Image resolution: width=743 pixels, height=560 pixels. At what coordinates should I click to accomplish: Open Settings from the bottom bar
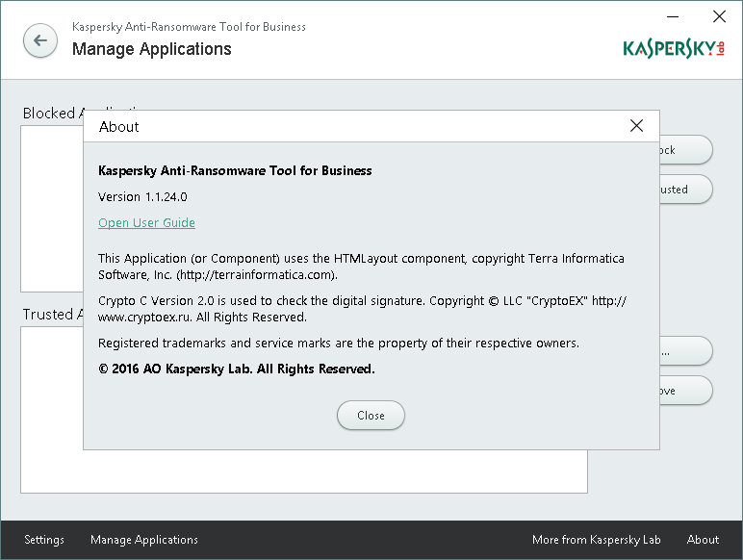(x=44, y=540)
